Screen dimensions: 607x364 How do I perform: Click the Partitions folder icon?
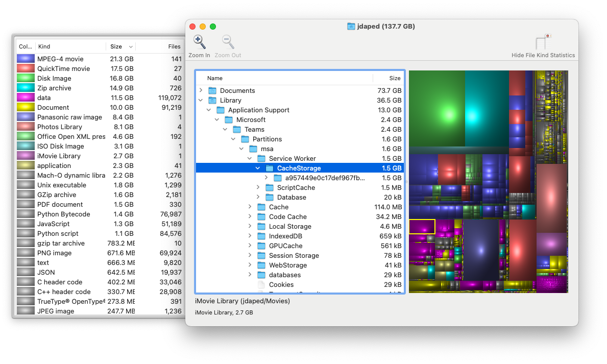[245, 139]
